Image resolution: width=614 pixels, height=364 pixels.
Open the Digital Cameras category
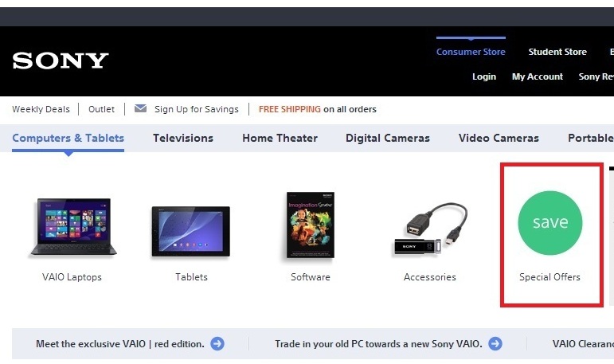[x=388, y=138]
